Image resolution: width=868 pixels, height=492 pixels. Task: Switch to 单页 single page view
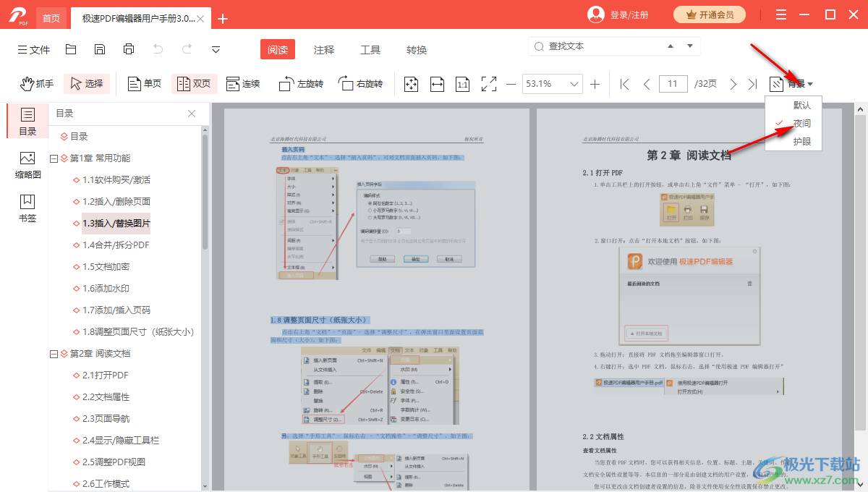pyautogui.click(x=145, y=84)
